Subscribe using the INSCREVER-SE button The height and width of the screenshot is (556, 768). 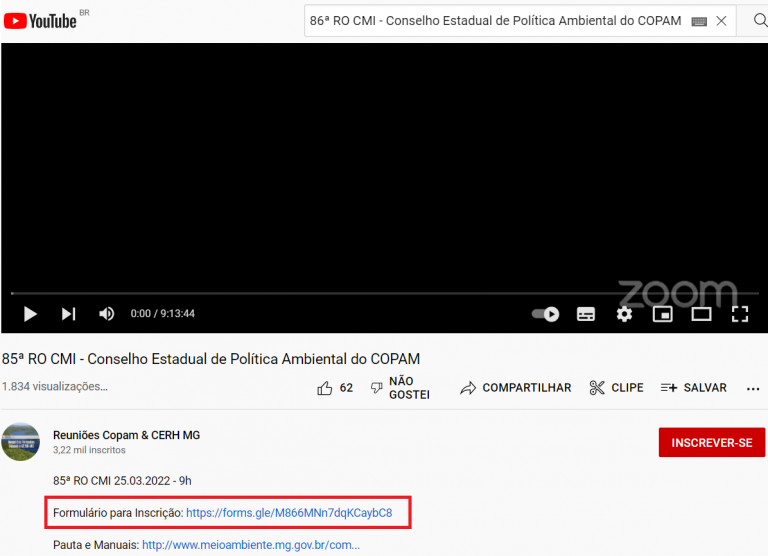711,442
